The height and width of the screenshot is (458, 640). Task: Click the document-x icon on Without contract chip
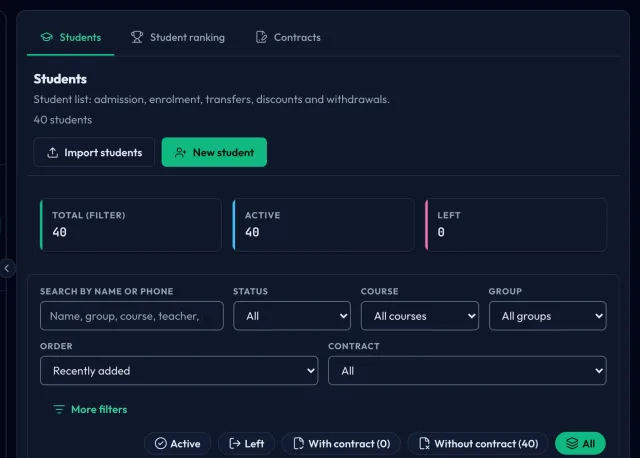424,444
